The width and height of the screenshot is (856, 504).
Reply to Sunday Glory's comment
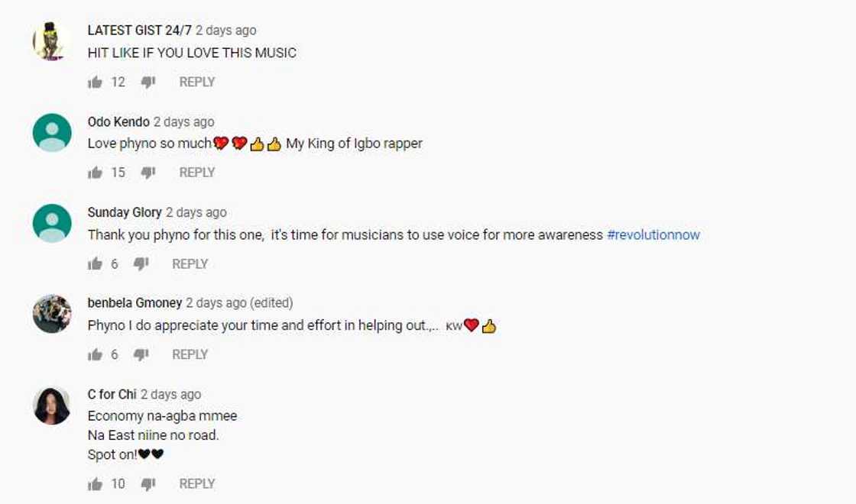[190, 264]
